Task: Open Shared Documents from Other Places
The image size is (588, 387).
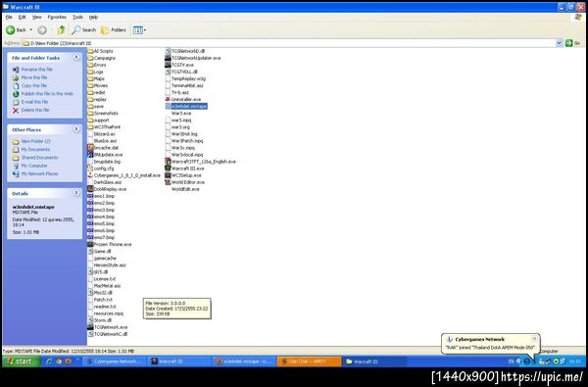Action: pyautogui.click(x=39, y=158)
